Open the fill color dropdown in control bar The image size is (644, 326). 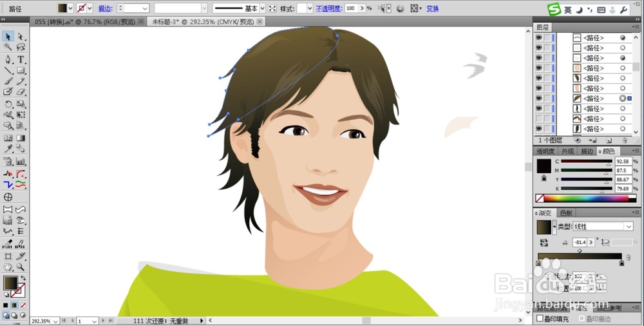pos(70,8)
